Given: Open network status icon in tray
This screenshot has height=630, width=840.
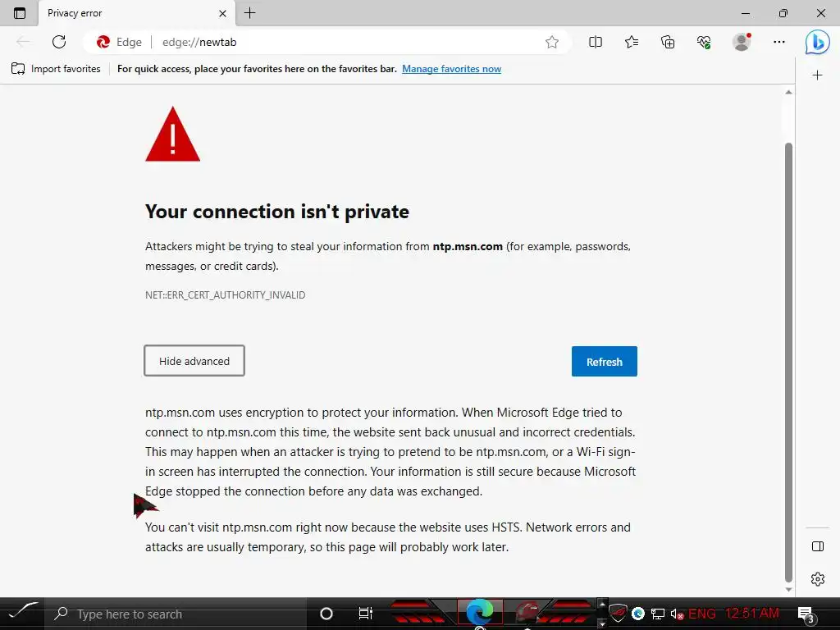Looking at the screenshot, I should (x=657, y=614).
